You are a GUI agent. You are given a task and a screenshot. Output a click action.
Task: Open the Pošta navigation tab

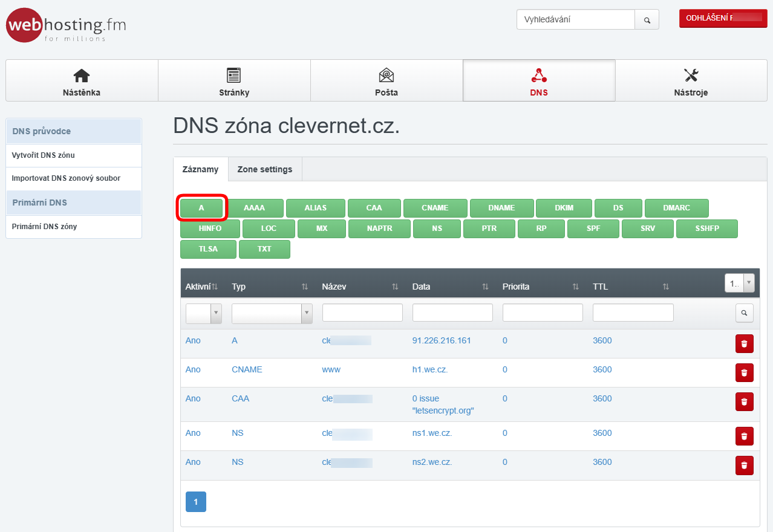click(386, 81)
